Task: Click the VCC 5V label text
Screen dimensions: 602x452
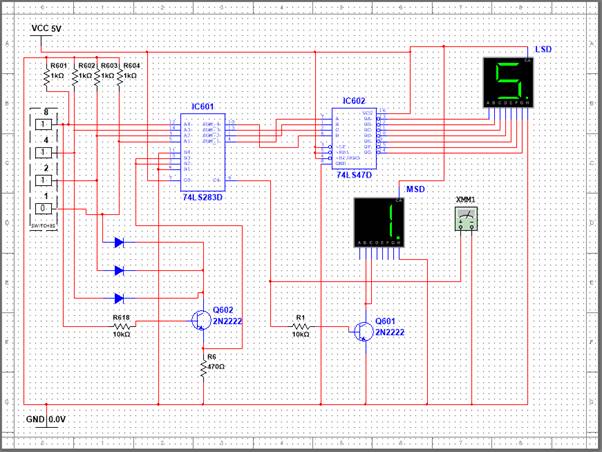Action: [x=46, y=28]
